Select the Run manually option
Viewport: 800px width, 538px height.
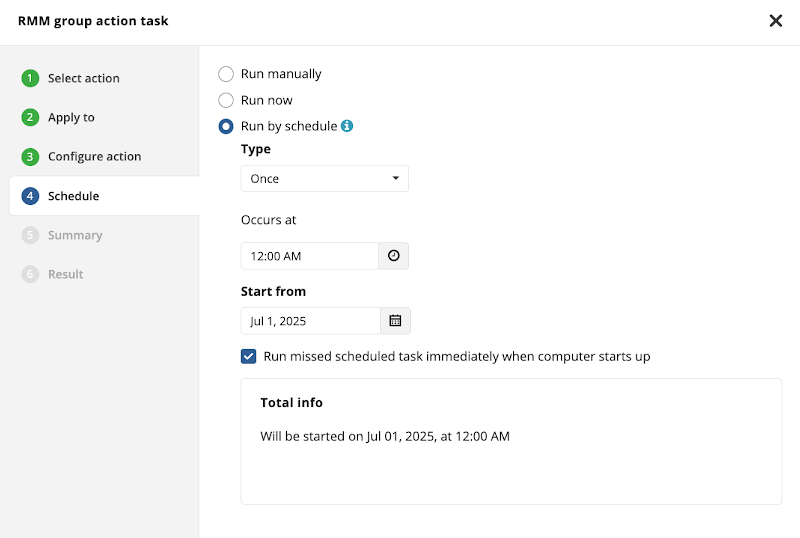coord(226,74)
